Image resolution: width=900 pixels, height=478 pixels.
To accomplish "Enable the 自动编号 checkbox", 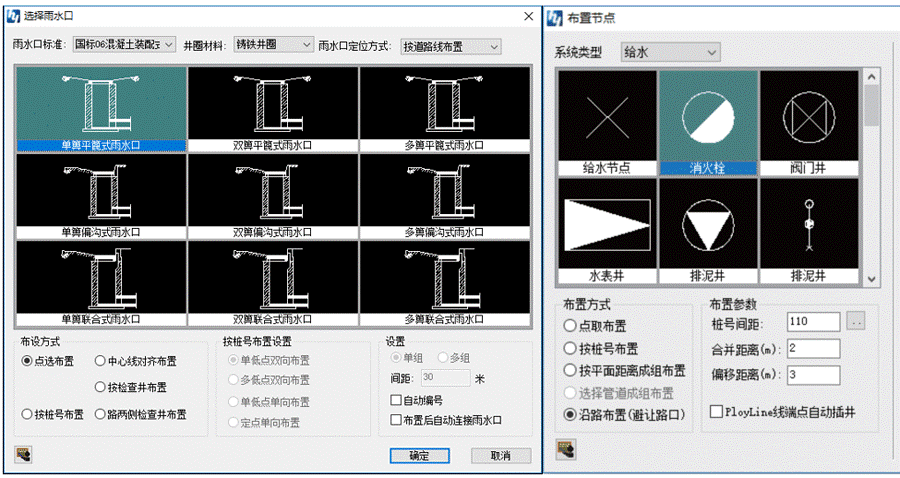I will coord(396,400).
